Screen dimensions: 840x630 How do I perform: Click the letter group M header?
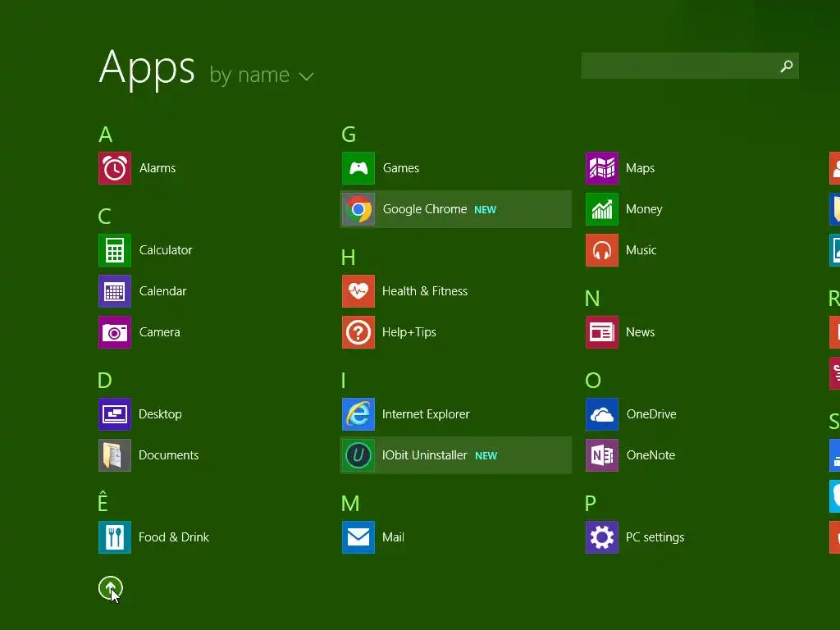tap(350, 504)
